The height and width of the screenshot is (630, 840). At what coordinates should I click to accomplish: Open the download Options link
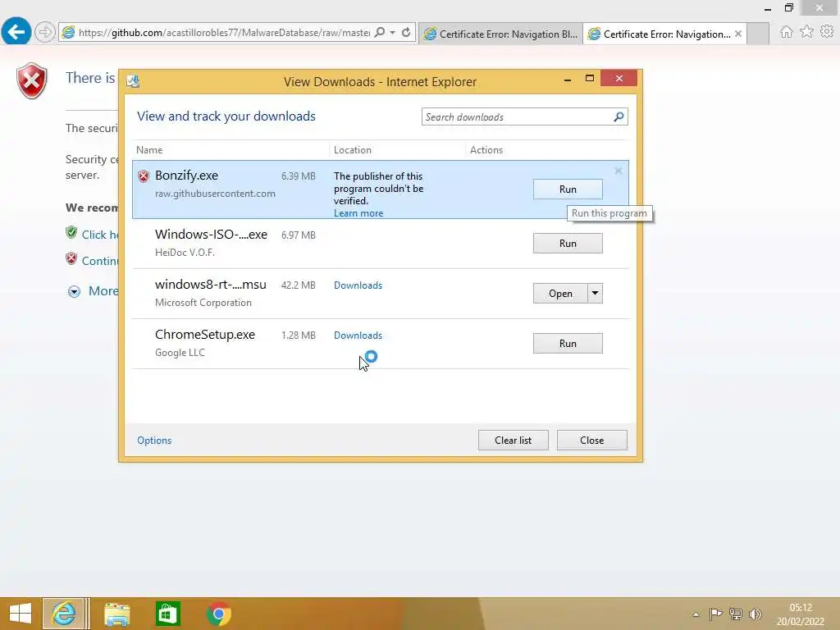[x=154, y=441]
